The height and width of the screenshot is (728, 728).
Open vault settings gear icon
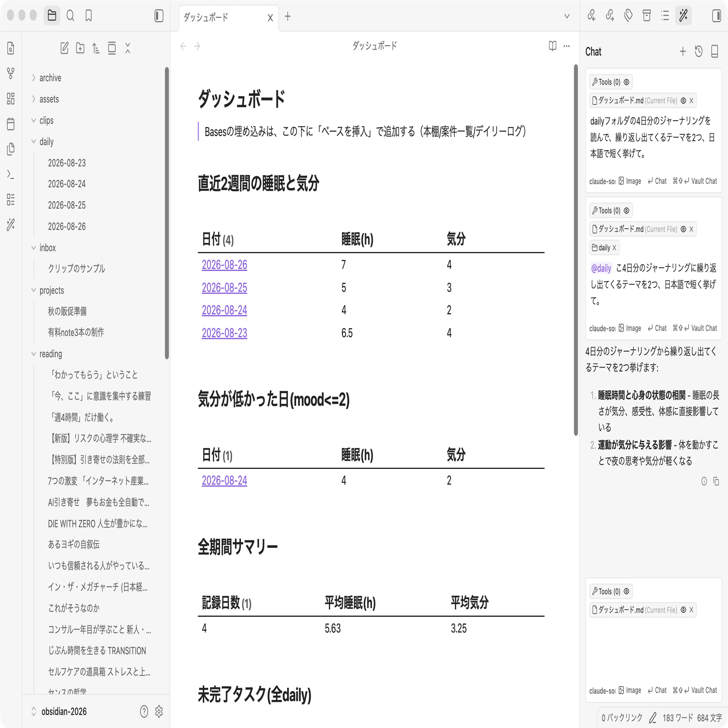(159, 711)
